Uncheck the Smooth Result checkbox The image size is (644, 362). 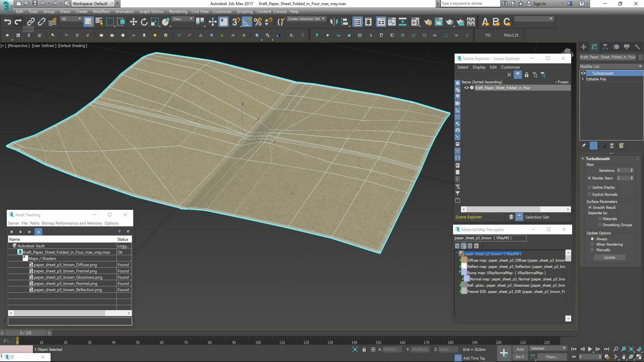point(590,207)
